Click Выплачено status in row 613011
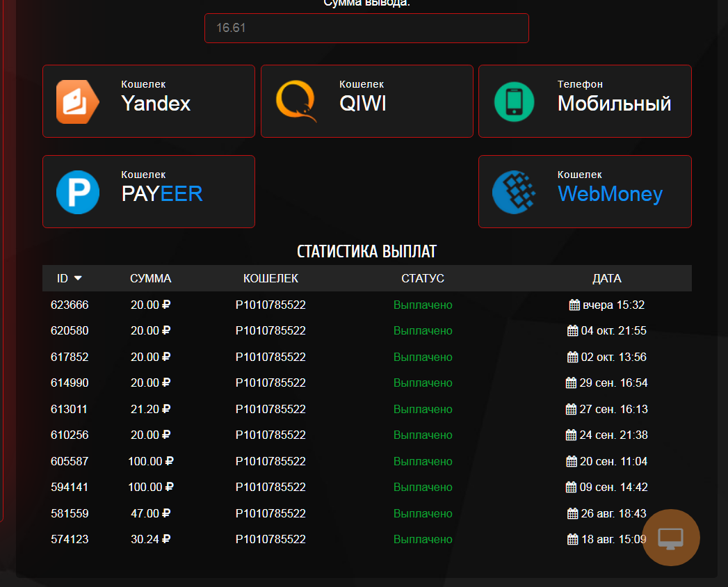This screenshot has height=587, width=728. [x=423, y=409]
